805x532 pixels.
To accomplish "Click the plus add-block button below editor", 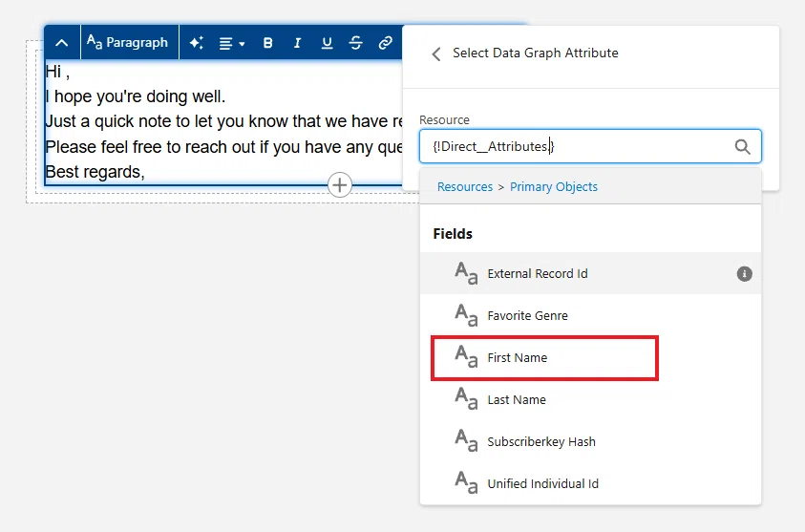I will (340, 185).
